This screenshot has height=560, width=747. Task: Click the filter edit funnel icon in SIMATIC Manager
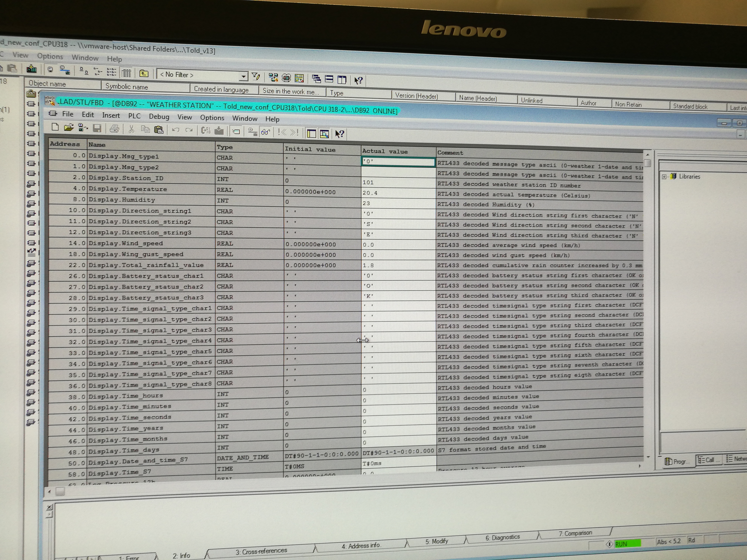pyautogui.click(x=256, y=77)
